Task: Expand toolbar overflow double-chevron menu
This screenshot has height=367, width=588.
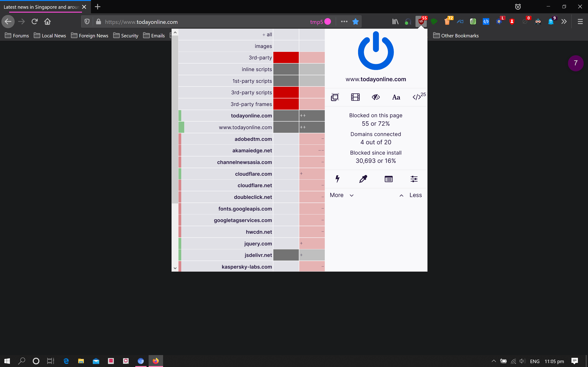Action: coord(564,22)
